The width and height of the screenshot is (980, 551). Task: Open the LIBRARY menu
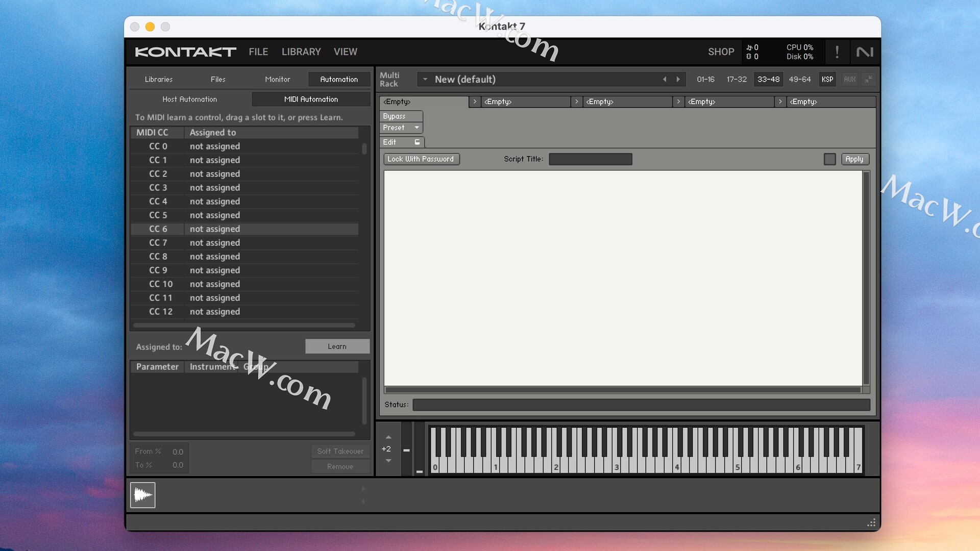[x=301, y=52]
